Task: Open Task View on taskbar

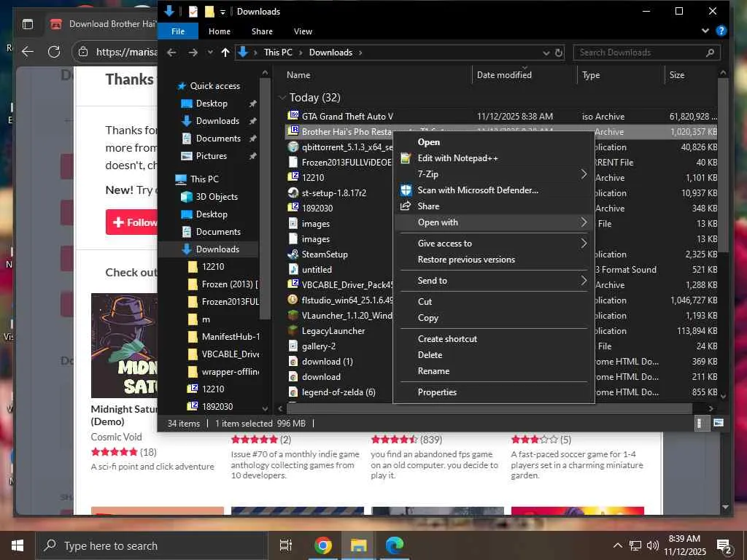Action: click(x=286, y=545)
